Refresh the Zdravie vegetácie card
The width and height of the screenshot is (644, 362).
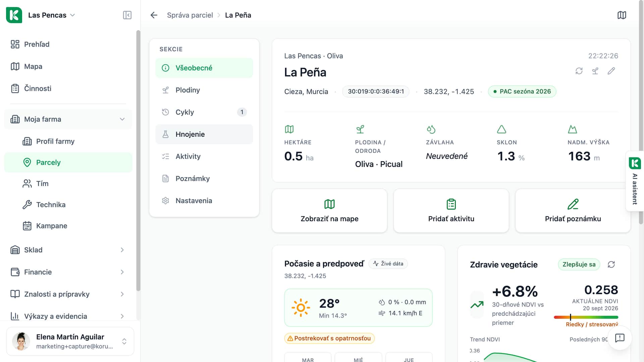(x=611, y=264)
